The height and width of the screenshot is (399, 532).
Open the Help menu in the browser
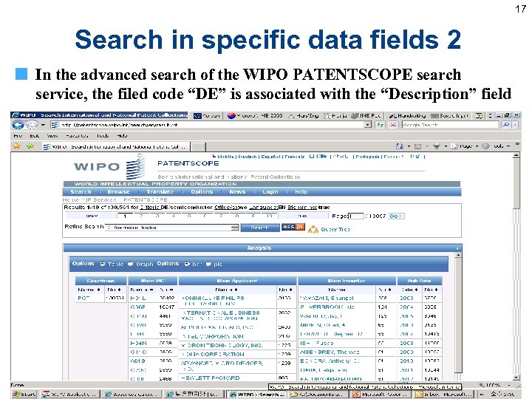pyautogui.click(x=122, y=136)
